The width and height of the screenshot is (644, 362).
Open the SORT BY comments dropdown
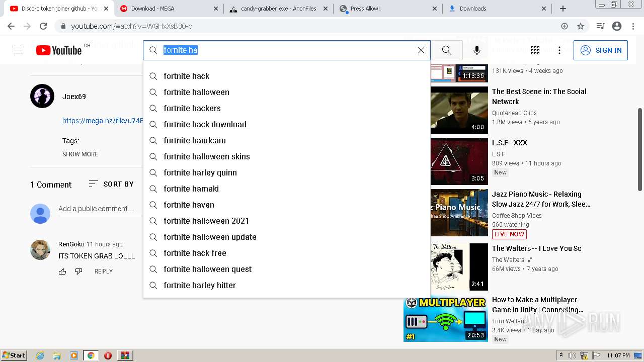pos(111,184)
